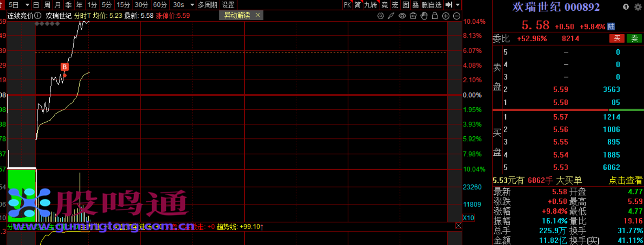Viewport: 644px width, 245px height.
Task: Click the 分时T label in chart header
Action: point(83,16)
